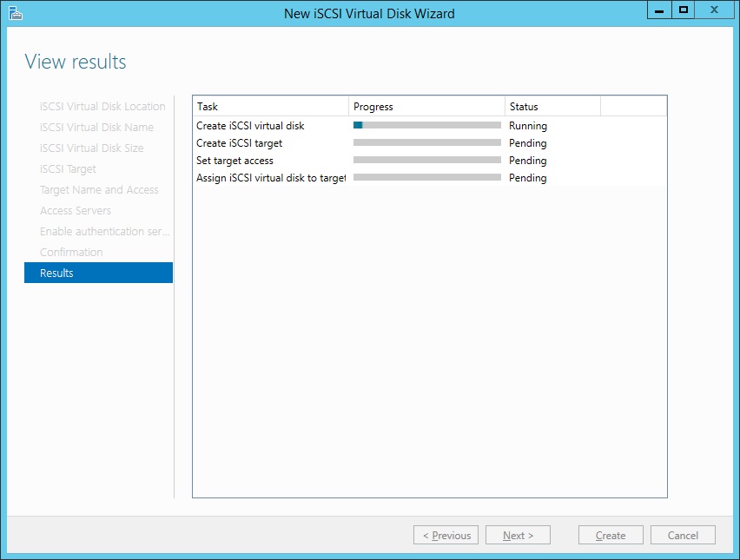Click the Next button
This screenshot has height=560, width=740.
518,535
